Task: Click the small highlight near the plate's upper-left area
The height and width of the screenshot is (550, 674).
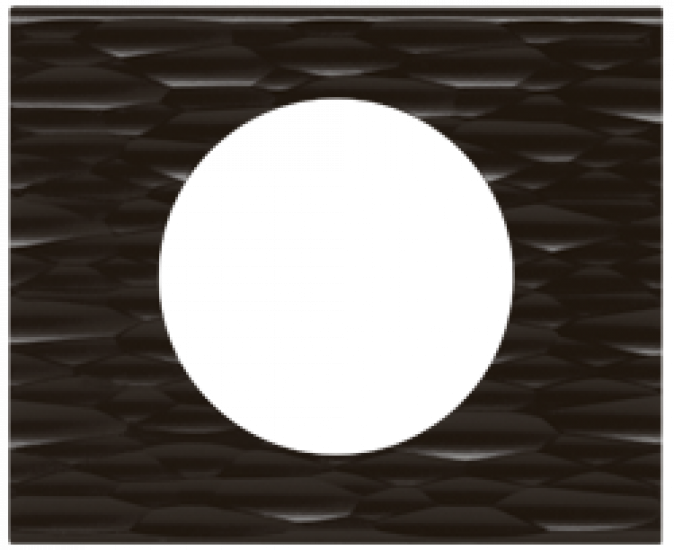Action: [125, 54]
